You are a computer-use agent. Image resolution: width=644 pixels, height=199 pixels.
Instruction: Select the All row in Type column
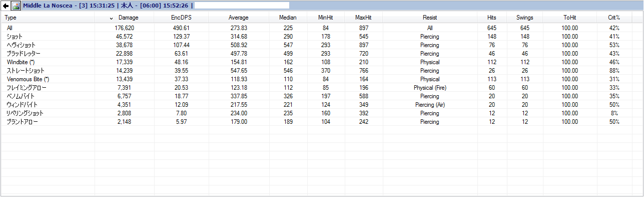point(10,28)
